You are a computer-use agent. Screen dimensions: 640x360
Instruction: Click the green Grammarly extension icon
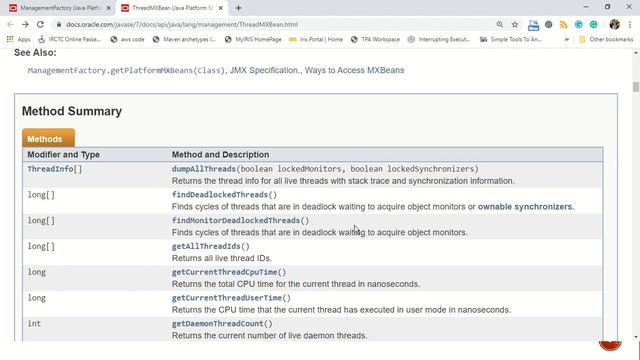tap(593, 24)
